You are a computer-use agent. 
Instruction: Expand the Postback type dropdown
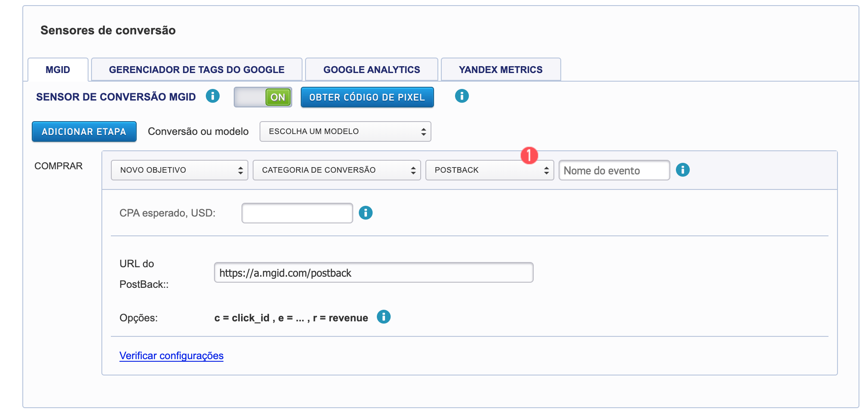489,170
